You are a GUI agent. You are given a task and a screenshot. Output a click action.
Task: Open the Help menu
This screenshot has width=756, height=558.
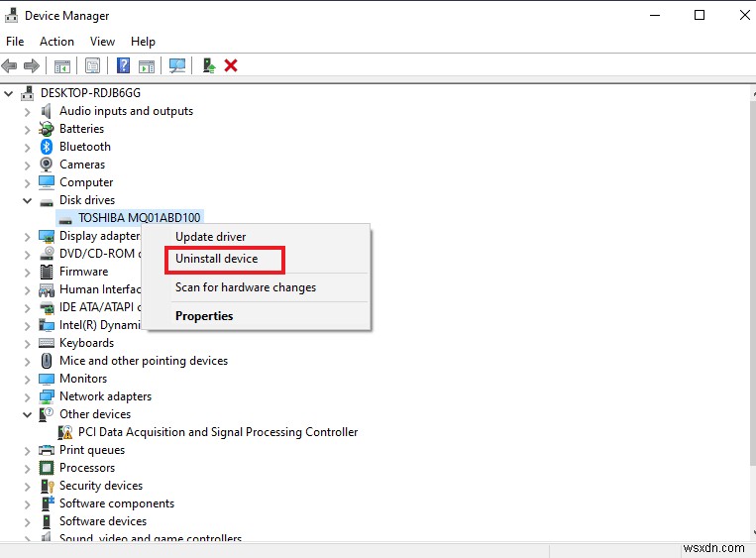143,42
